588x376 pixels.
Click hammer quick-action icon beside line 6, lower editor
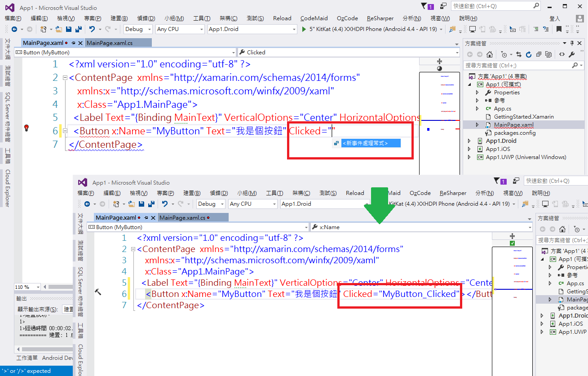click(98, 292)
